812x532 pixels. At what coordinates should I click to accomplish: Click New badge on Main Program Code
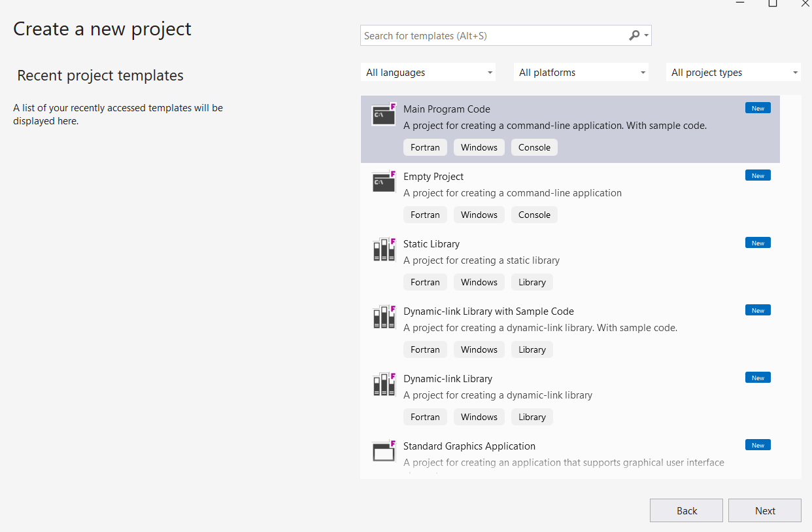tap(758, 108)
